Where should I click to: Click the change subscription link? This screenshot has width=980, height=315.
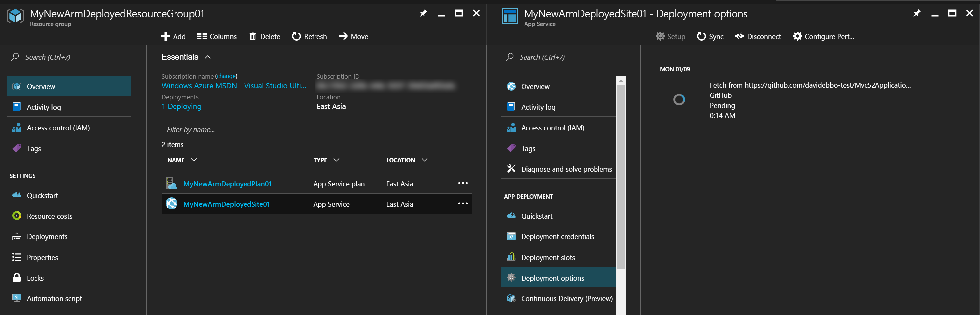coord(226,76)
